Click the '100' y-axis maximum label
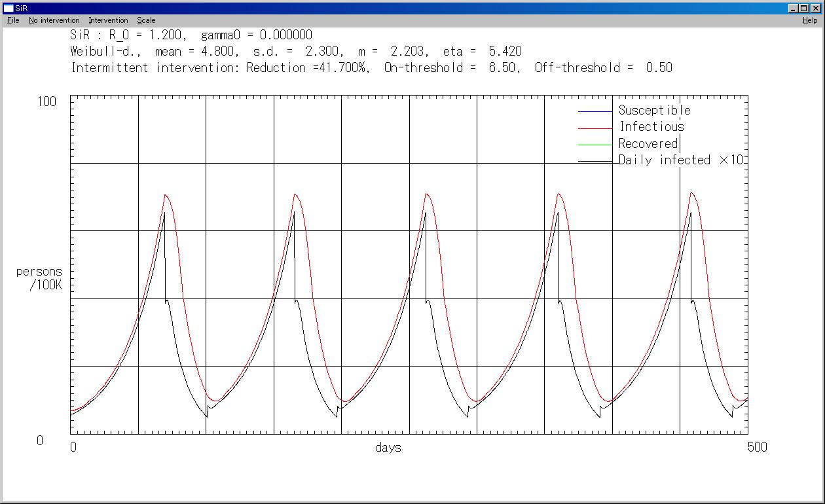 tap(46, 101)
